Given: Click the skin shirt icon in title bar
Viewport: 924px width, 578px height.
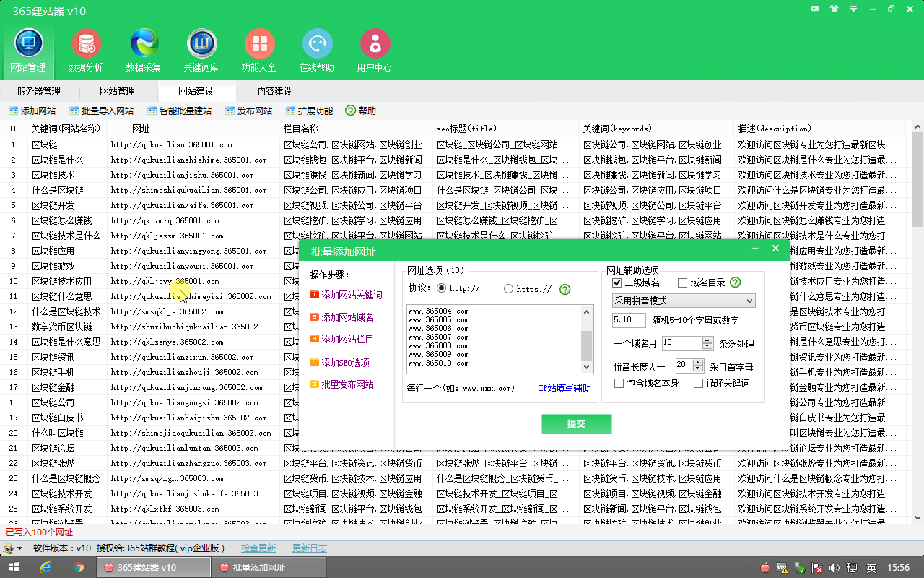Looking at the screenshot, I should (835, 9).
